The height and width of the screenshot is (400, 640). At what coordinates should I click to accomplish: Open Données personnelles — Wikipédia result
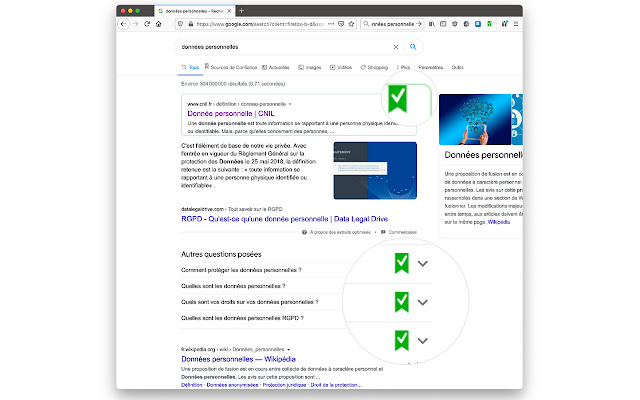tap(238, 359)
